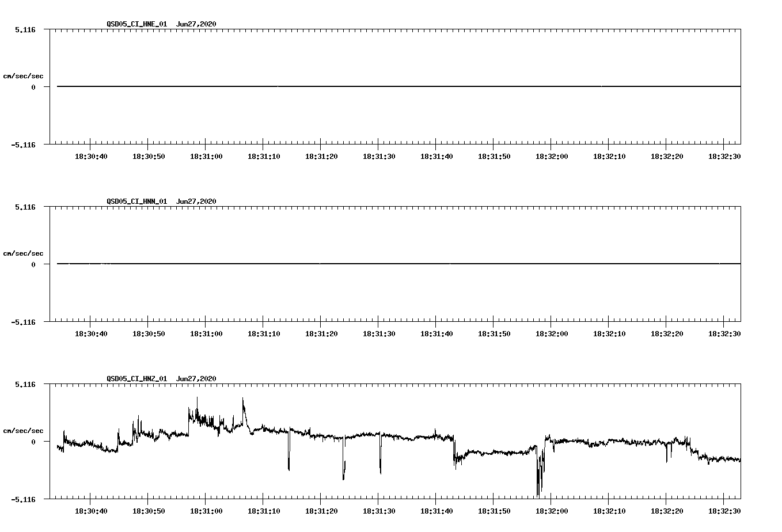The image size is (782, 532).
Task: Select the 18:31:10 time label under HNE chart
Action: (x=264, y=157)
